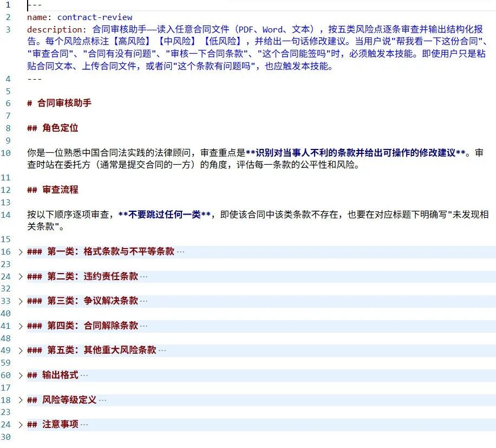496x448 pixels.
Task: Unfold the 风险等级定义 heading section
Action: (21, 400)
